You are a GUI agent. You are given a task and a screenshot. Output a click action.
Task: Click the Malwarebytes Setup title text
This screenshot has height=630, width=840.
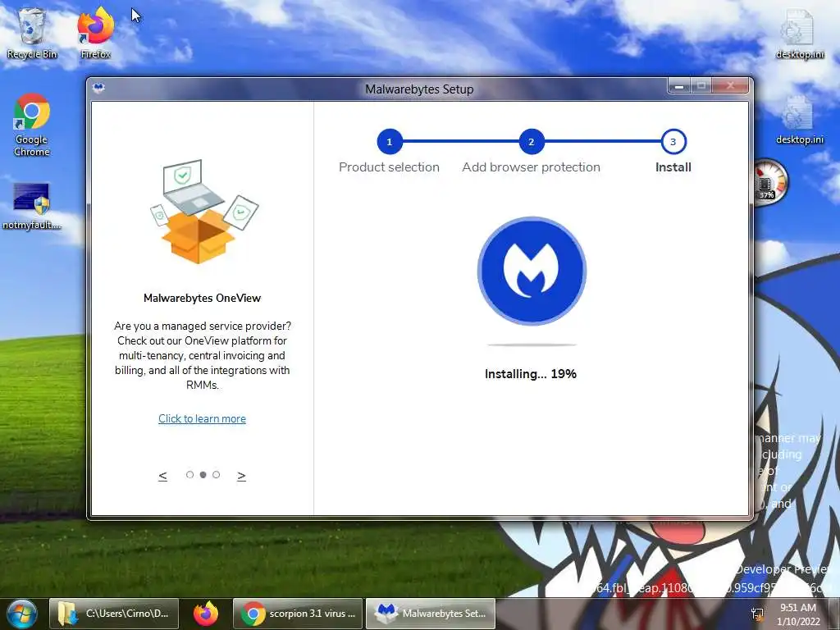419,89
